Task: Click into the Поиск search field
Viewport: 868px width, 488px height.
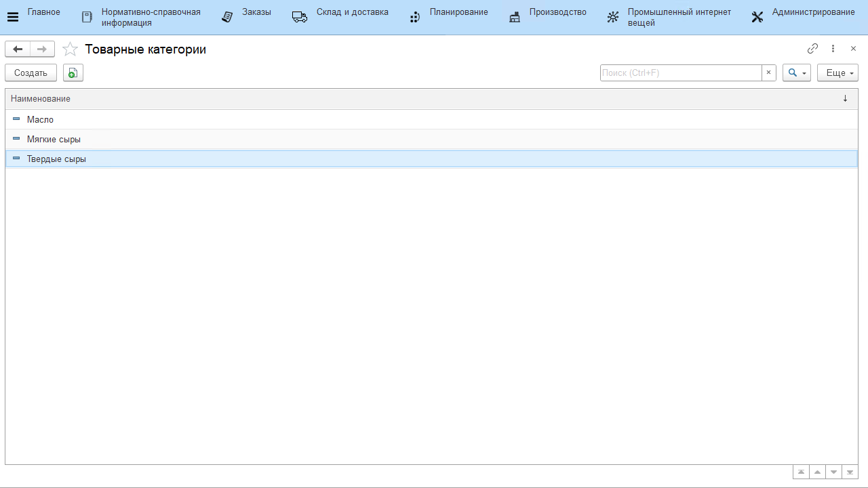Action: click(x=680, y=73)
